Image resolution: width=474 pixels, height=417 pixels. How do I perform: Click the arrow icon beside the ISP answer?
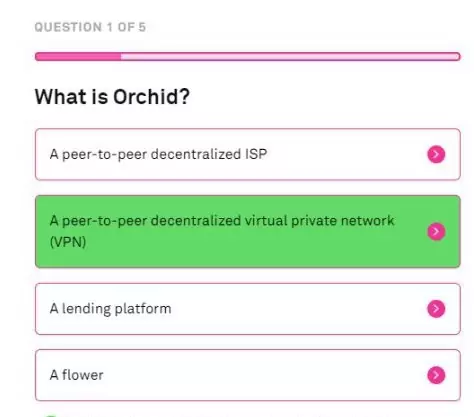[436, 154]
